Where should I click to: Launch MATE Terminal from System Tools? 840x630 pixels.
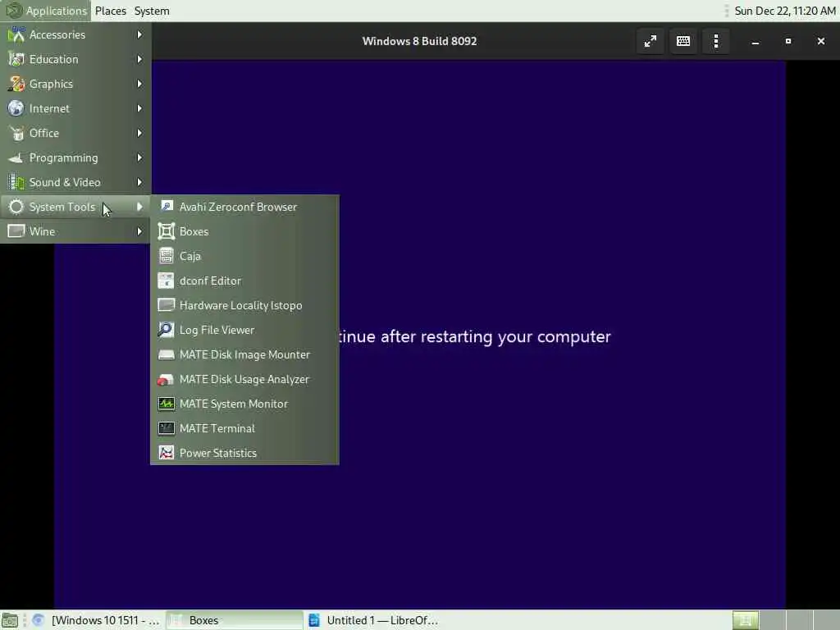tap(244, 429)
